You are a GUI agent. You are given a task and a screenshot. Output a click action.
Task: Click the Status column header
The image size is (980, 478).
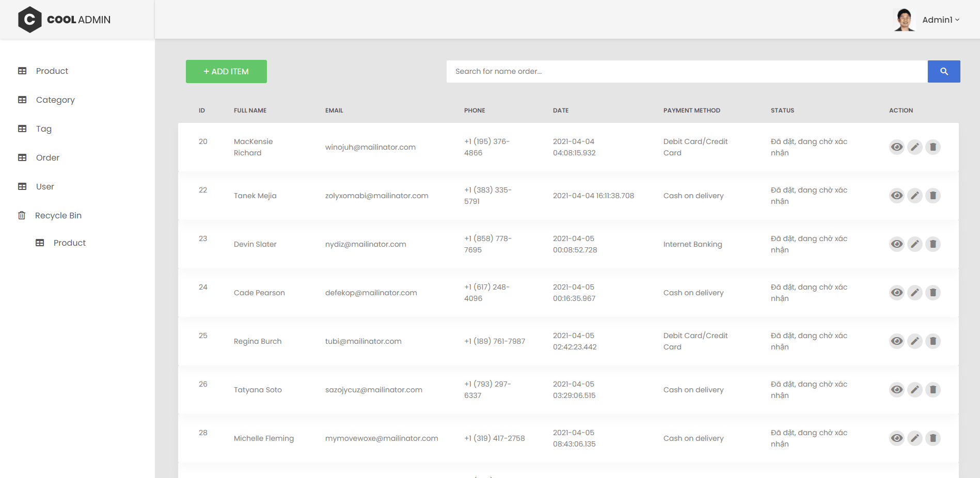782,110
